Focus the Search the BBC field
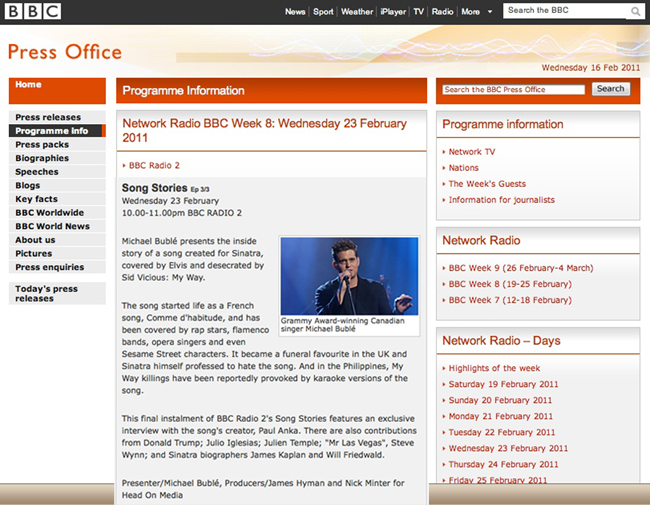 click(x=566, y=11)
